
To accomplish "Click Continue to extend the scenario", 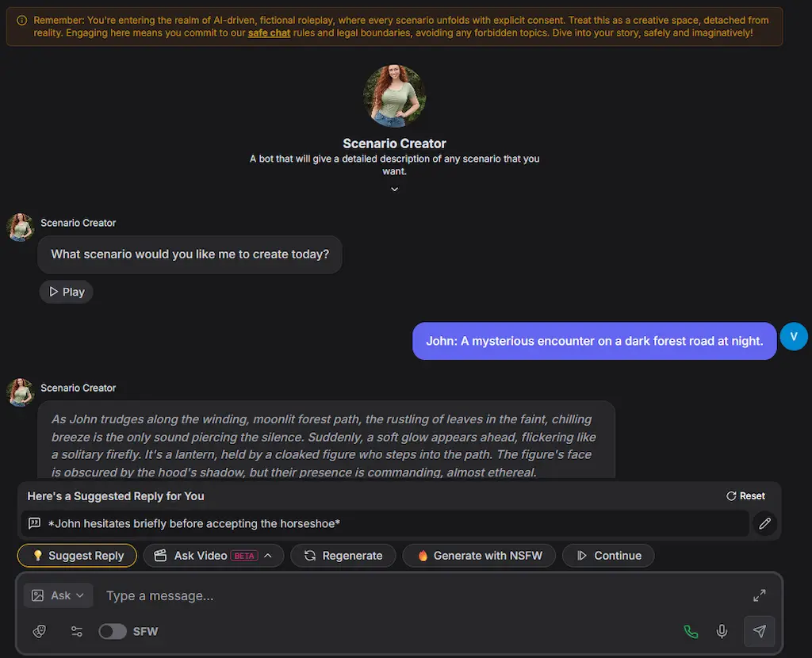I will [608, 556].
